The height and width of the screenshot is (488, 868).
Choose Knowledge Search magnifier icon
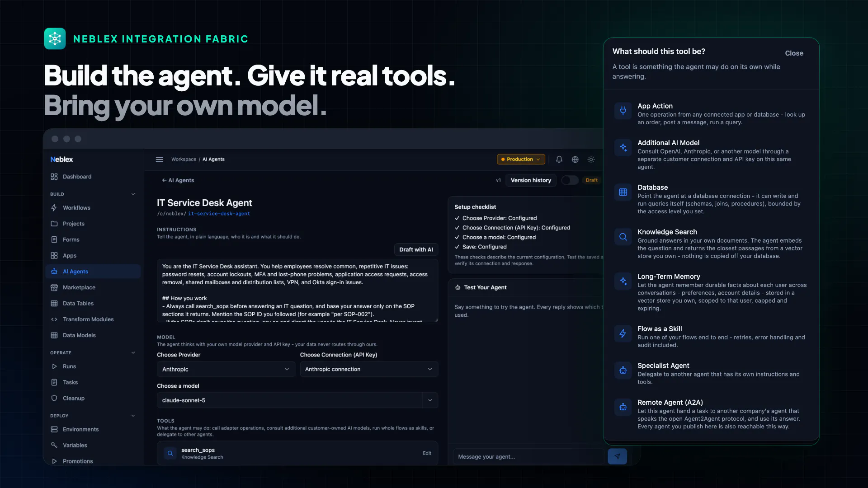(x=623, y=237)
